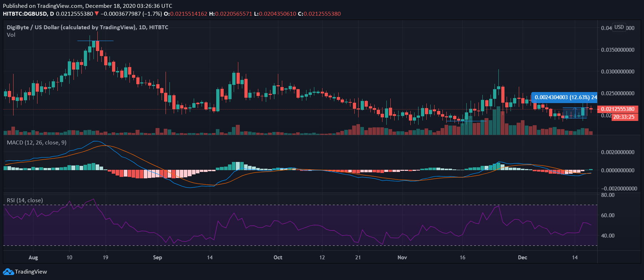Click the Nov label on the time axis
Image resolution: width=644 pixels, height=280 pixels.
click(x=402, y=257)
